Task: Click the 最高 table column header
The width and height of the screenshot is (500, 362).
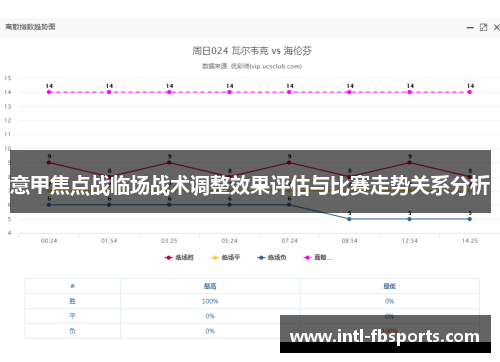Action: coord(210,286)
